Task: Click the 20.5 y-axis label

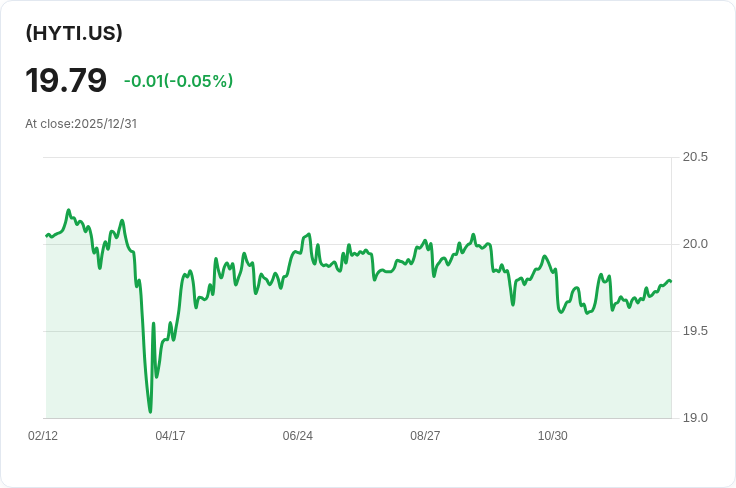Action: pos(695,157)
